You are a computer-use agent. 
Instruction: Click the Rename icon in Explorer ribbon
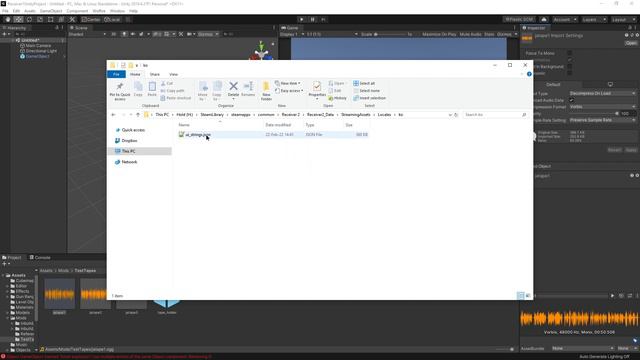click(248, 89)
